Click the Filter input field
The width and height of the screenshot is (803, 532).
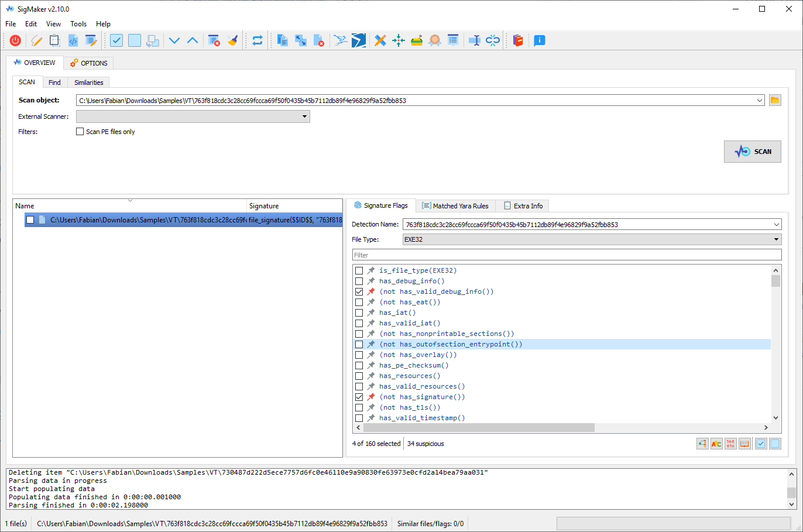tap(567, 255)
